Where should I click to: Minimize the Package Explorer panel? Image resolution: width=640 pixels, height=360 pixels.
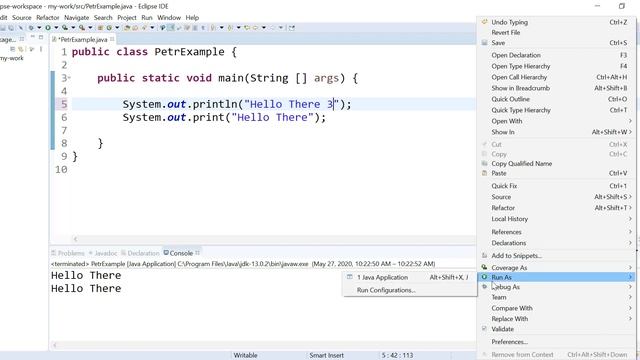click(x=33, y=37)
